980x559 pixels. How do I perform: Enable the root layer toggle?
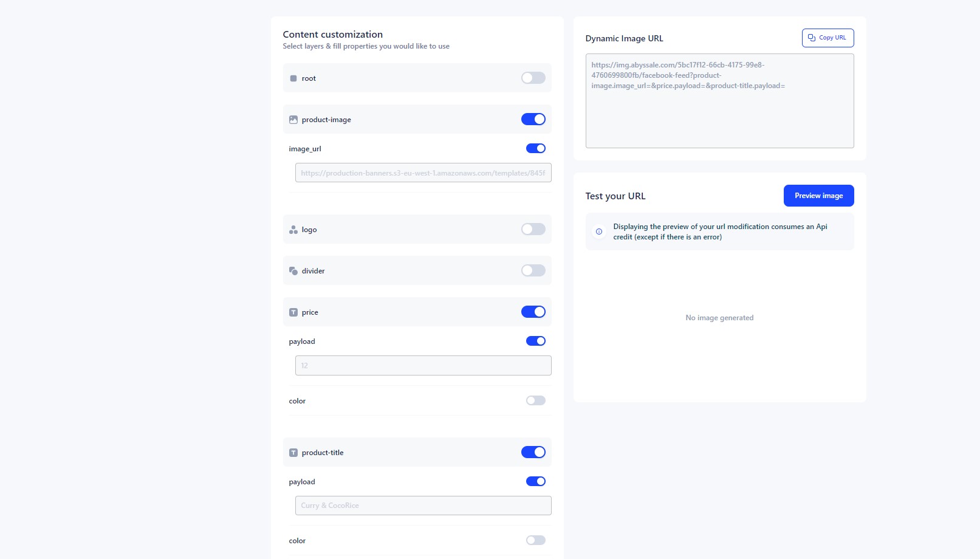pos(533,78)
